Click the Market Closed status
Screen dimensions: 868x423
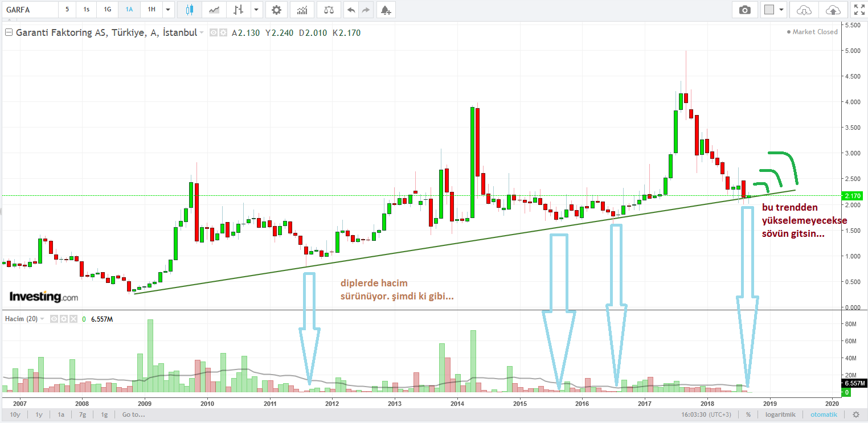tap(812, 32)
